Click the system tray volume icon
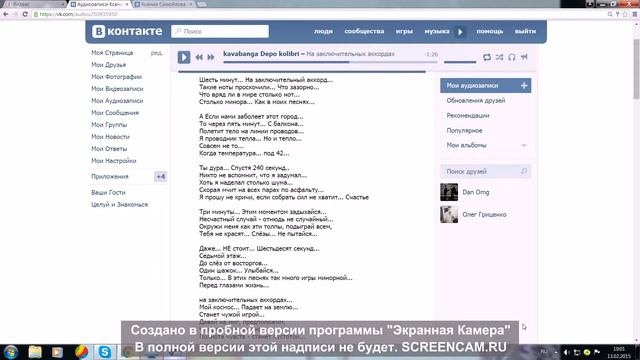The image size is (640, 360). point(567,352)
